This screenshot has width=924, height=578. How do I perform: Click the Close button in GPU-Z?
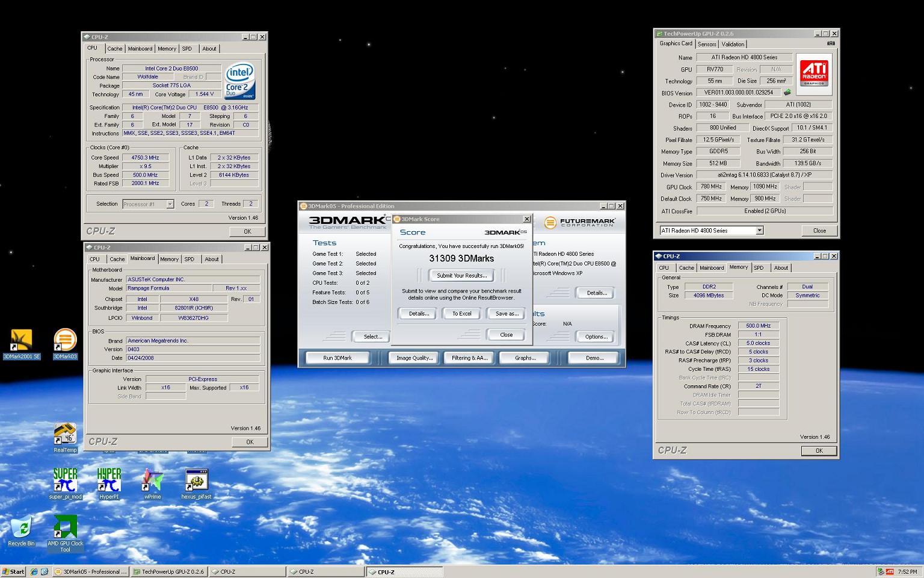coord(819,231)
